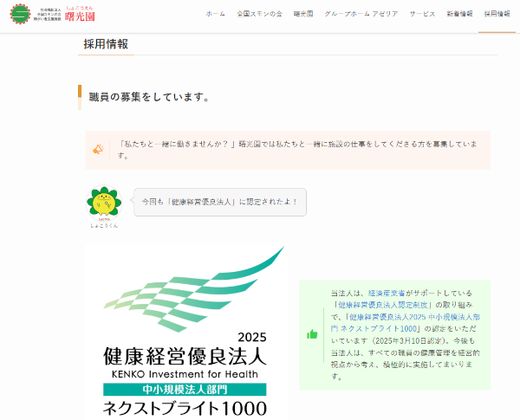Screen dimensions: 520x420
Task: Click the megaphone announcement icon
Action: pos(99,149)
